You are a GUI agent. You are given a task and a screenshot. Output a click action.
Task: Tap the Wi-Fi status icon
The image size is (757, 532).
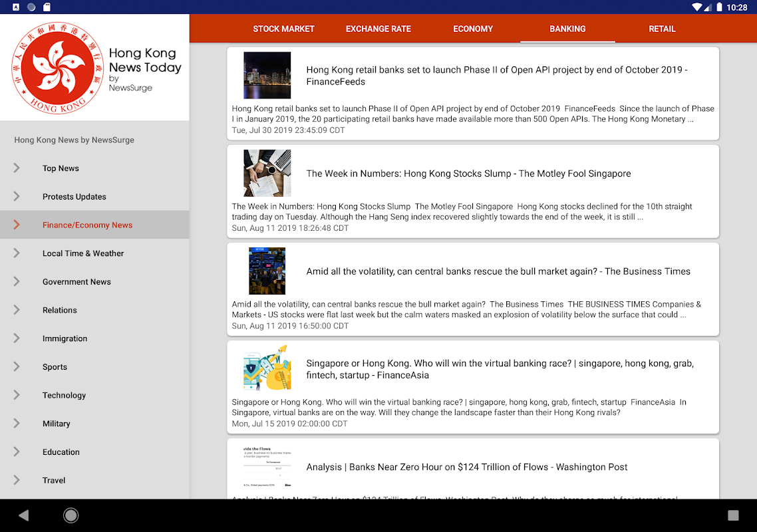coord(696,7)
